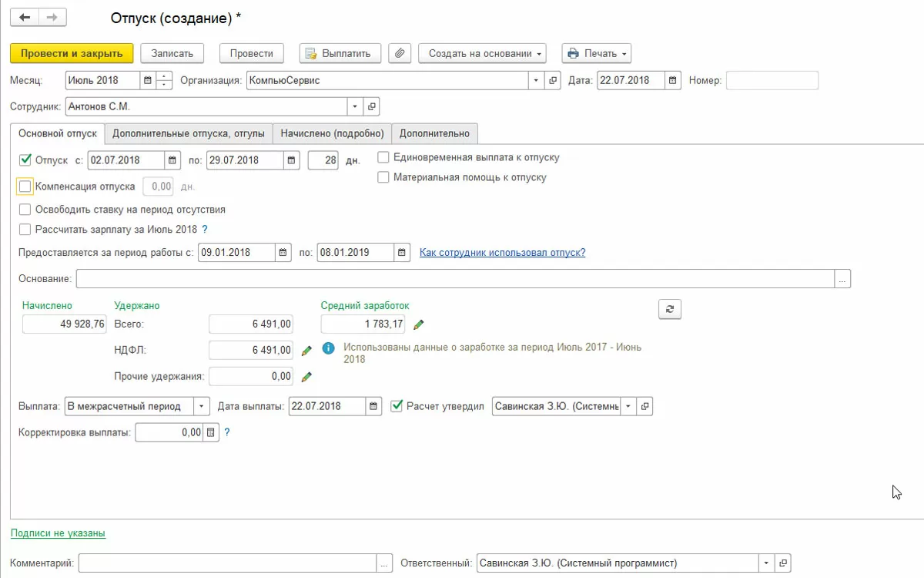Expand Расчет утвердил dropdown arrow
Image resolution: width=924 pixels, height=578 pixels.
(x=629, y=406)
